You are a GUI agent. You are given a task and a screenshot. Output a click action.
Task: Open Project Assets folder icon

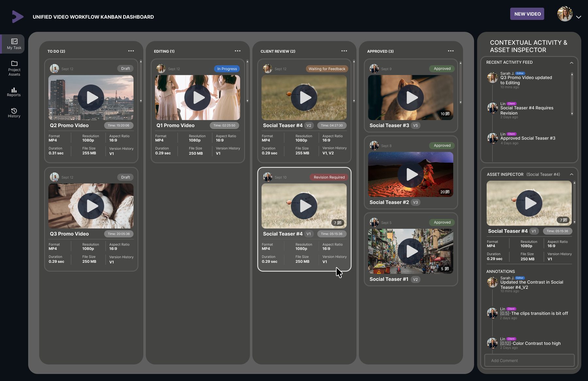click(x=14, y=63)
